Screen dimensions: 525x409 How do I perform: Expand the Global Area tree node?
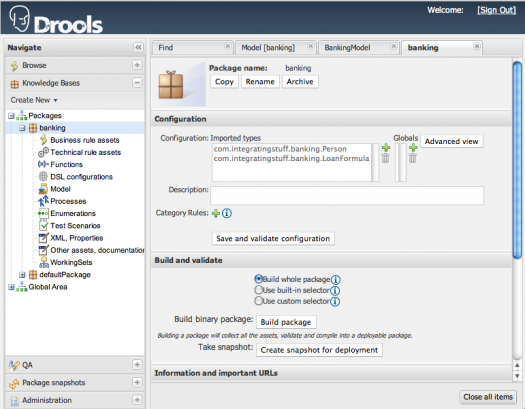[11, 287]
